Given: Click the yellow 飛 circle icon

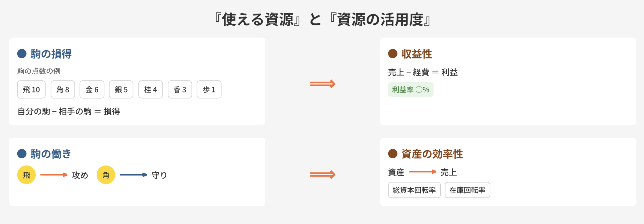Looking at the screenshot, I should point(26,175).
